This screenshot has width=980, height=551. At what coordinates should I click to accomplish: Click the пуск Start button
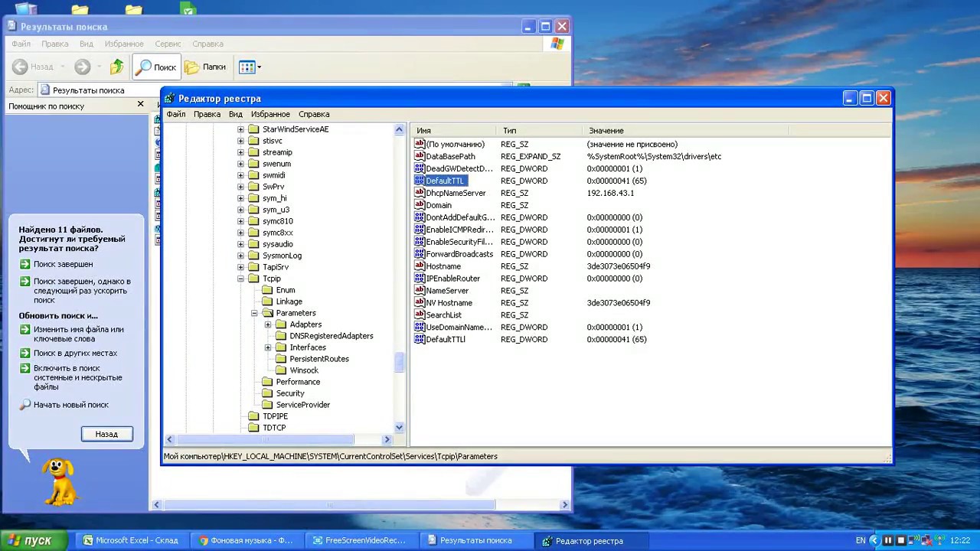click(x=33, y=540)
